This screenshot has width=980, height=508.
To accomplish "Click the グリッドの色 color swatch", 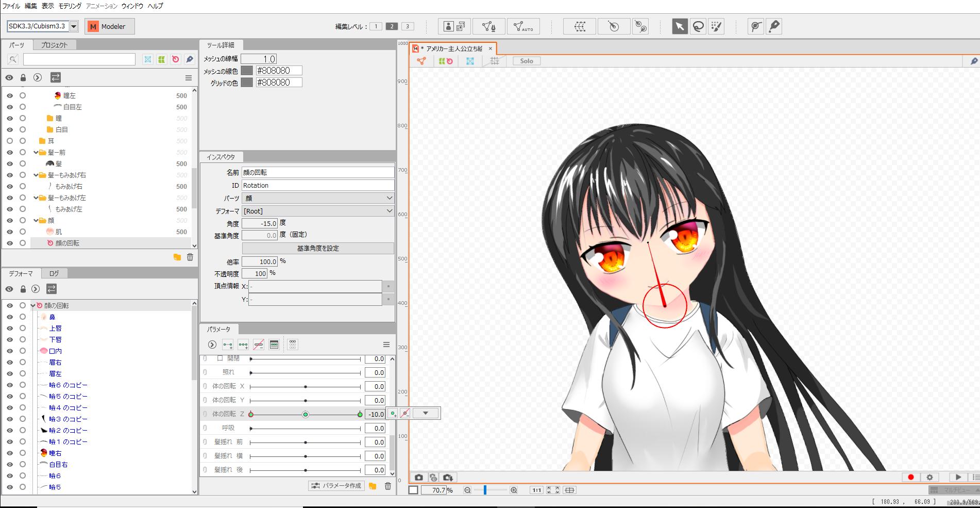I will click(247, 83).
